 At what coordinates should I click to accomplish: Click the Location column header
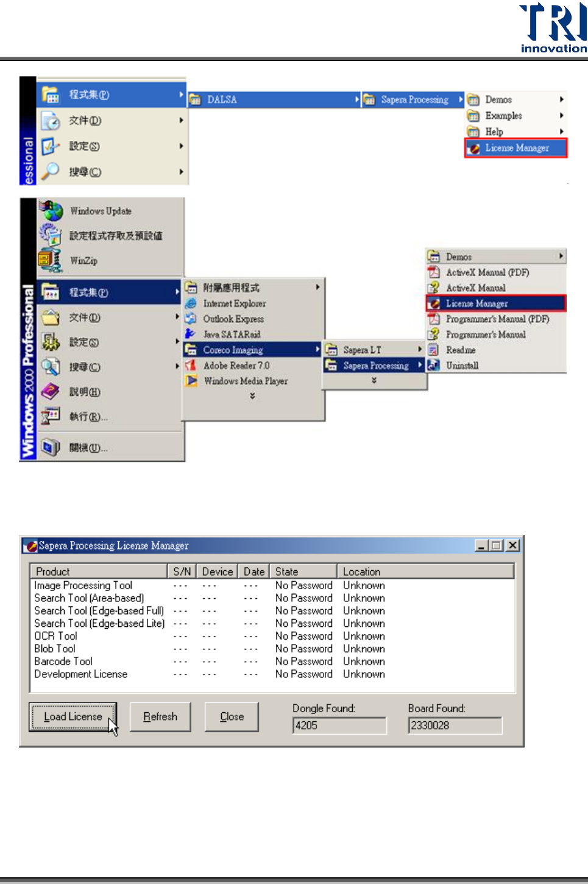tap(425, 571)
